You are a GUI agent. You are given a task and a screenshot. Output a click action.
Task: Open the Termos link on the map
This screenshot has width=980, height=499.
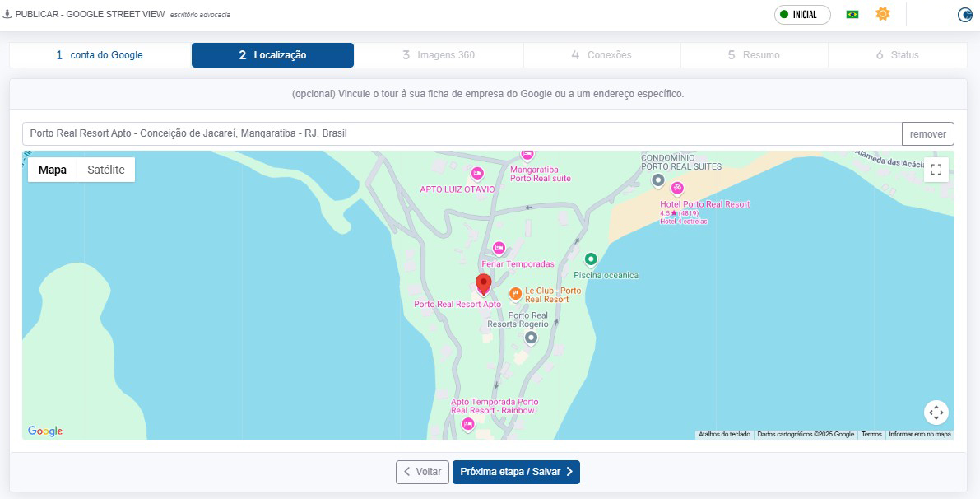871,434
